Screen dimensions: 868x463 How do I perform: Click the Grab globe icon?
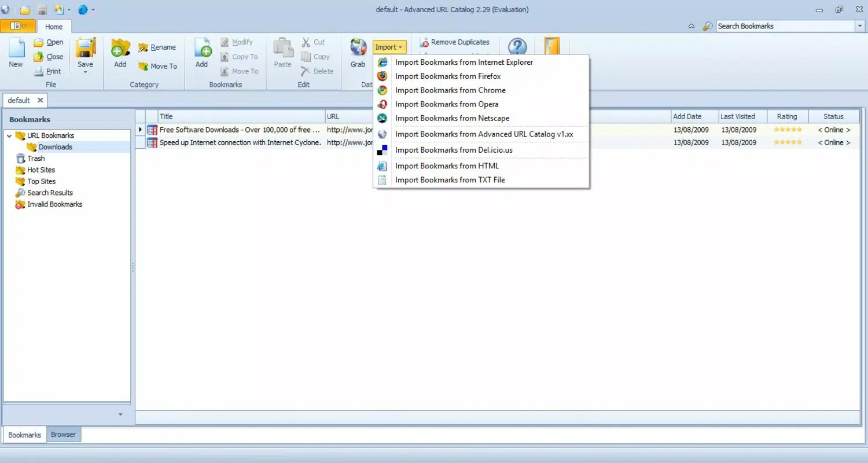click(x=358, y=47)
